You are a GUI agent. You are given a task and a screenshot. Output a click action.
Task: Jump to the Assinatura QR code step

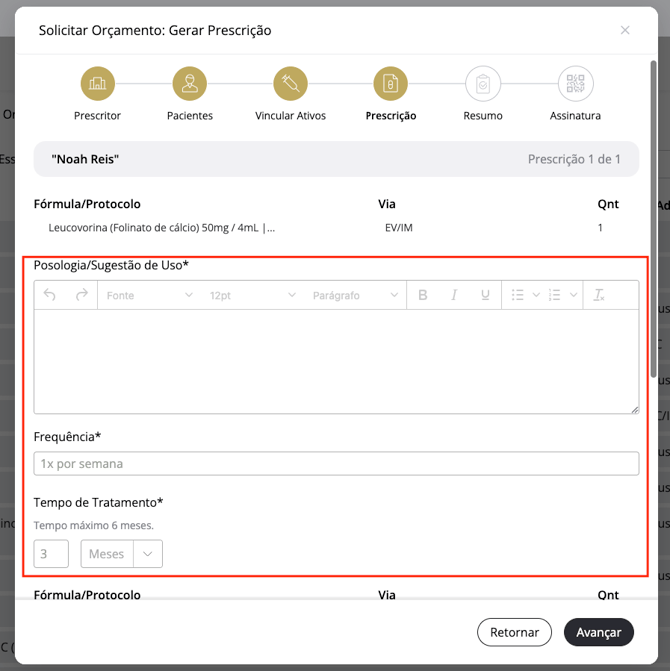point(575,83)
